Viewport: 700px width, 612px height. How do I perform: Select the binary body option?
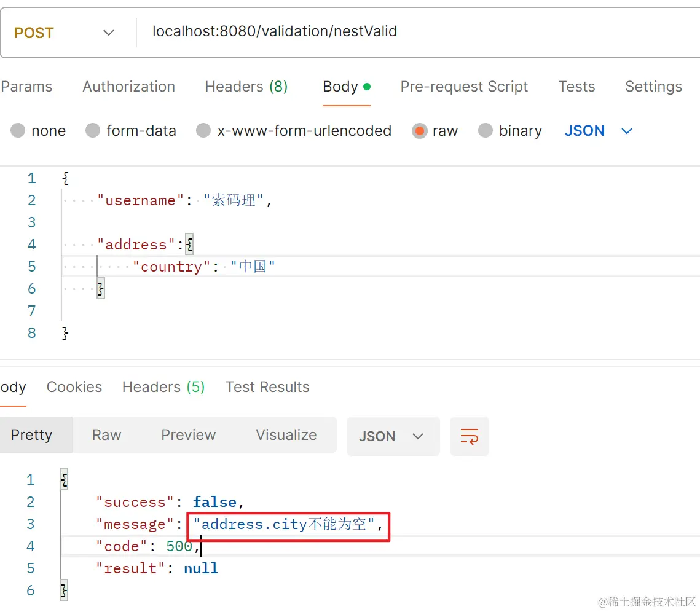(x=510, y=131)
